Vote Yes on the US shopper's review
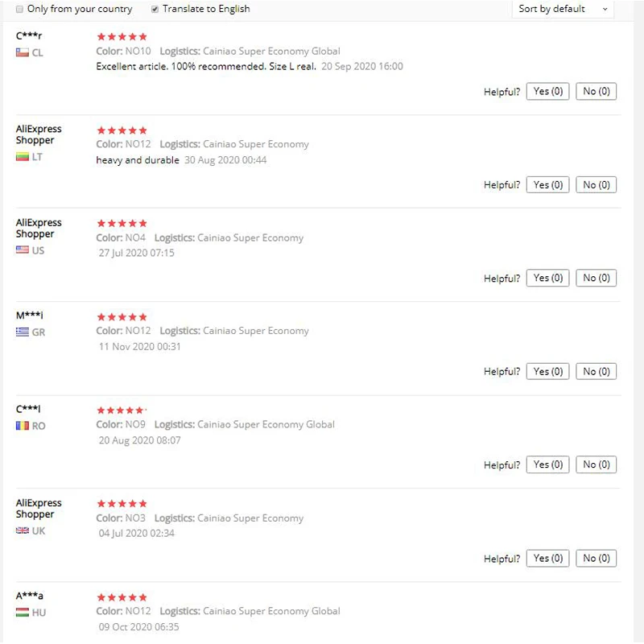Image resolution: width=644 pixels, height=644 pixels. click(548, 279)
